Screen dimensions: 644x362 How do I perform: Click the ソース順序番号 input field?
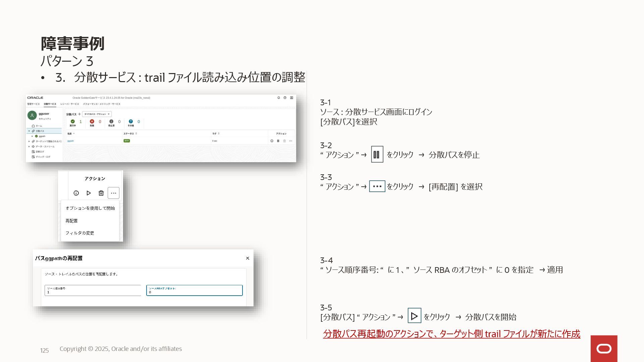[93, 291]
